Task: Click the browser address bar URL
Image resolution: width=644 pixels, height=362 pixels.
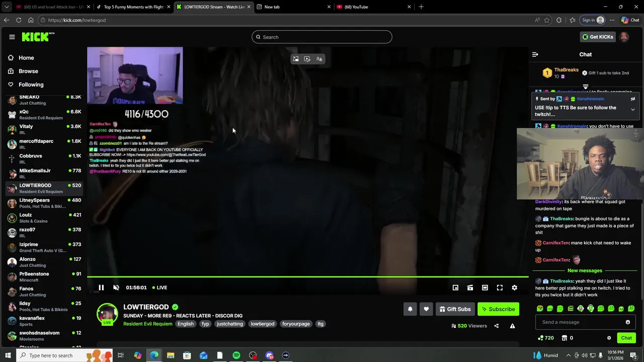Action: click(x=77, y=20)
